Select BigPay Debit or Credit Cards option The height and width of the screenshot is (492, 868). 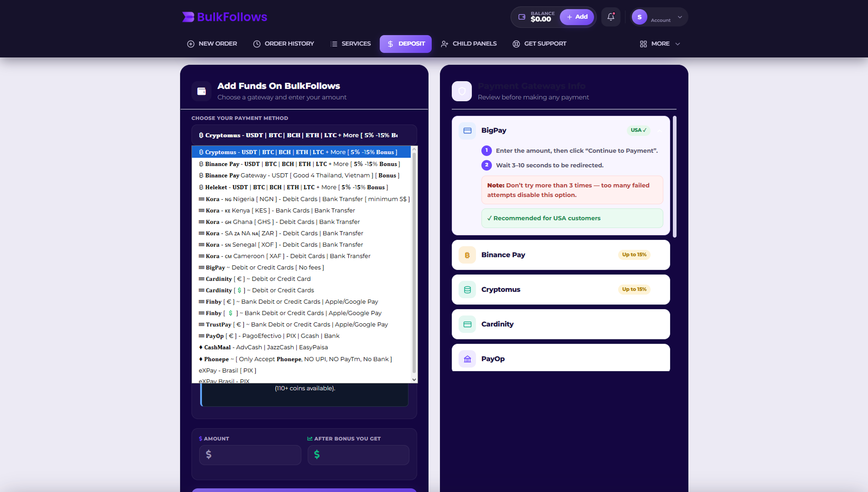pos(301,268)
